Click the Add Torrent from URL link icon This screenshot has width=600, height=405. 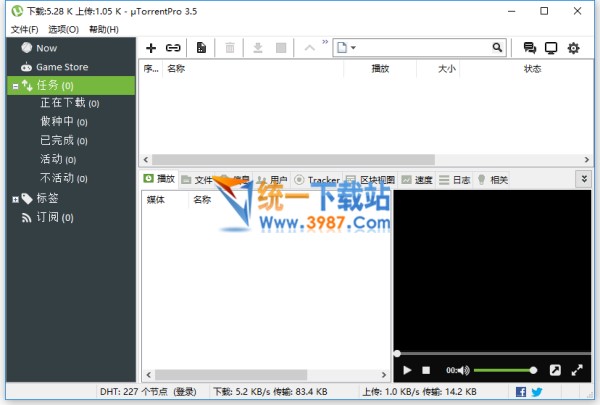coord(173,48)
